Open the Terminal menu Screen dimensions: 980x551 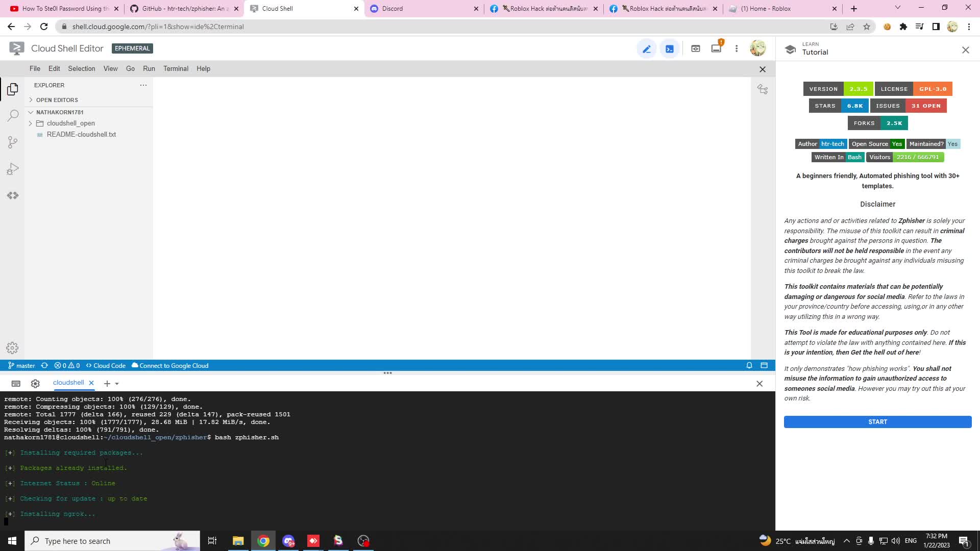pos(176,69)
